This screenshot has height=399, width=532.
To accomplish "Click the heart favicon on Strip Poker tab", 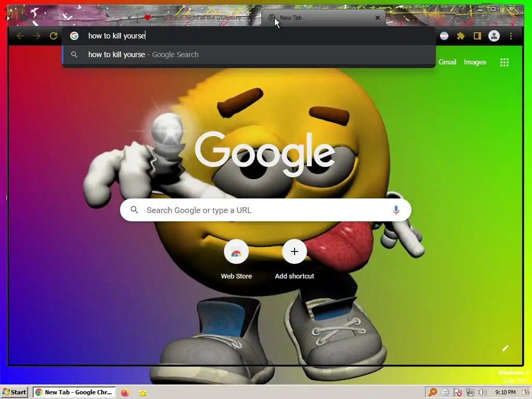I will click(147, 18).
